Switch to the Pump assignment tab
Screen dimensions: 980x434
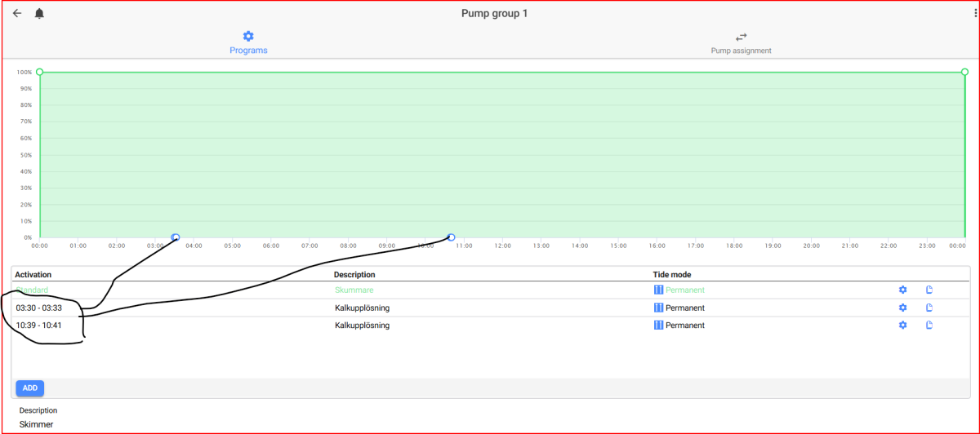[741, 42]
